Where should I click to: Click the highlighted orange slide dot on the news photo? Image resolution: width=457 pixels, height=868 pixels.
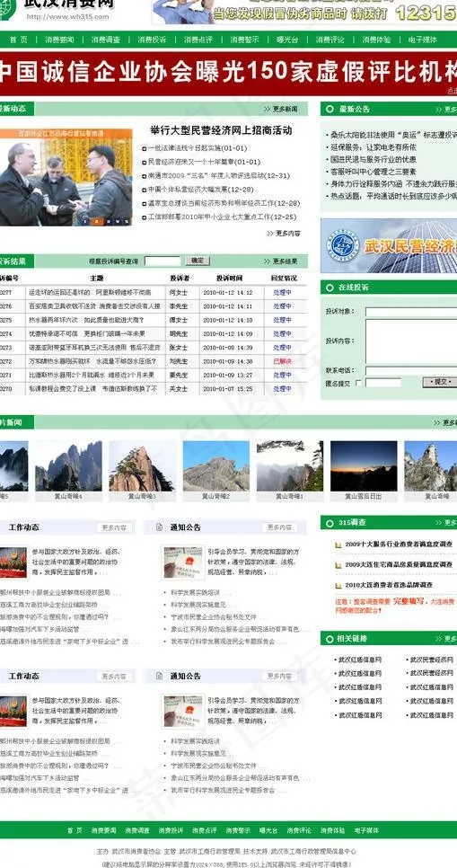(x=96, y=221)
